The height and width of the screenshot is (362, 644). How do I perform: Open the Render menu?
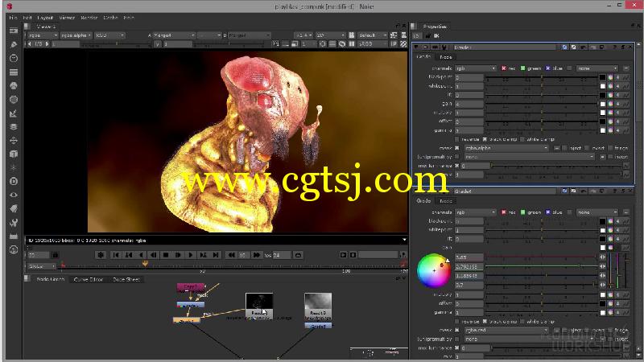pyautogui.click(x=89, y=18)
